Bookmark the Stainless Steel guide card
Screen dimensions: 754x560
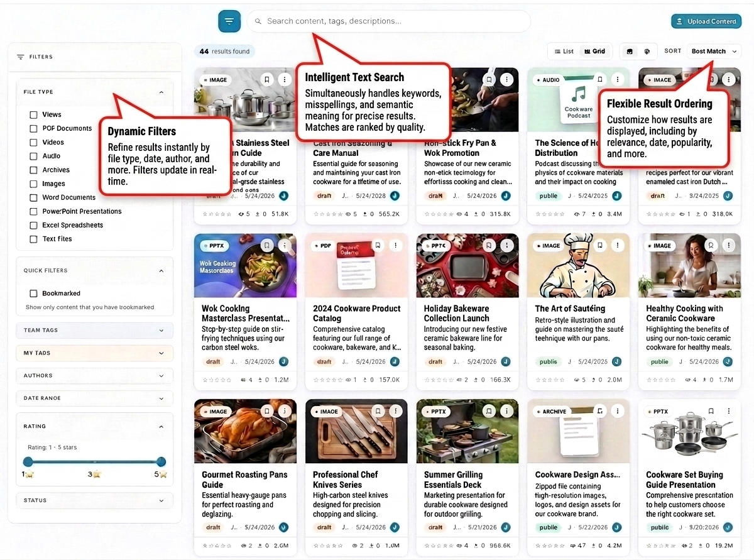[267, 80]
